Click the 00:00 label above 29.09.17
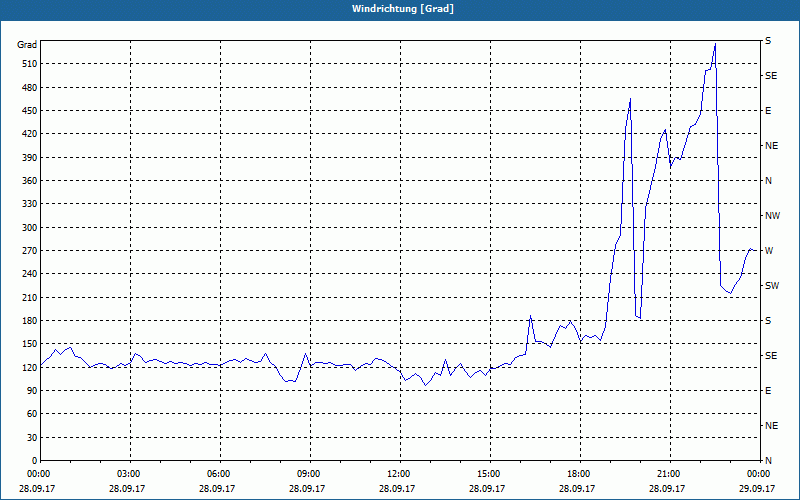Viewport: 800px width, 500px height. [x=757, y=474]
